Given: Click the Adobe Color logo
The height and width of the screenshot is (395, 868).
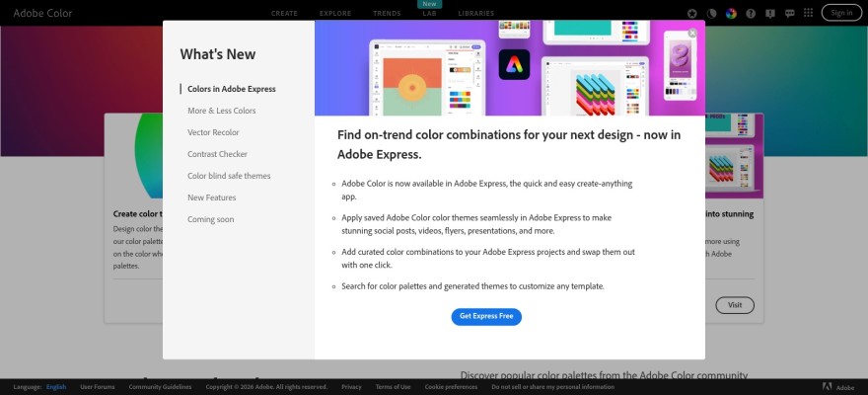Looking at the screenshot, I should (x=42, y=13).
